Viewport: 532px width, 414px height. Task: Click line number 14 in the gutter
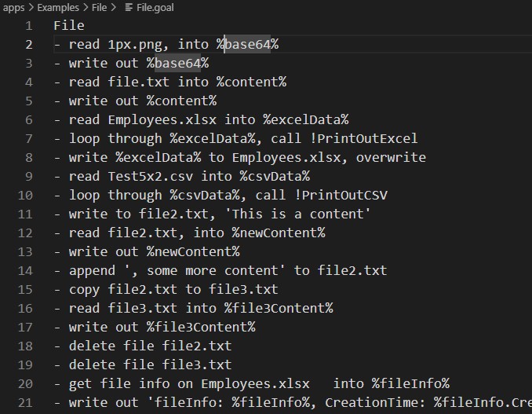point(25,270)
